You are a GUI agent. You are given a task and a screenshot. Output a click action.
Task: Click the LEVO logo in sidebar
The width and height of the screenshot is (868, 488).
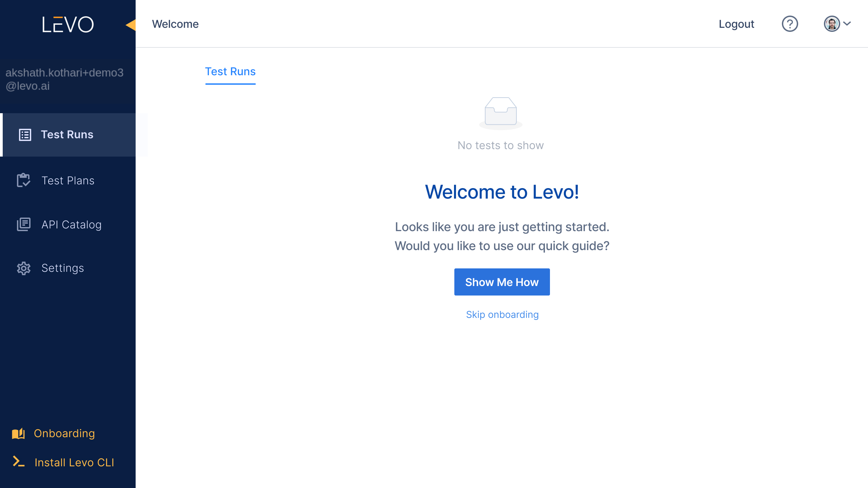click(x=68, y=24)
